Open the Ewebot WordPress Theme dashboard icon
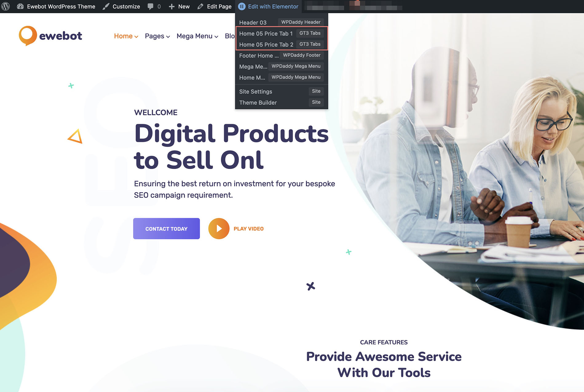584x392 pixels. [20, 6]
